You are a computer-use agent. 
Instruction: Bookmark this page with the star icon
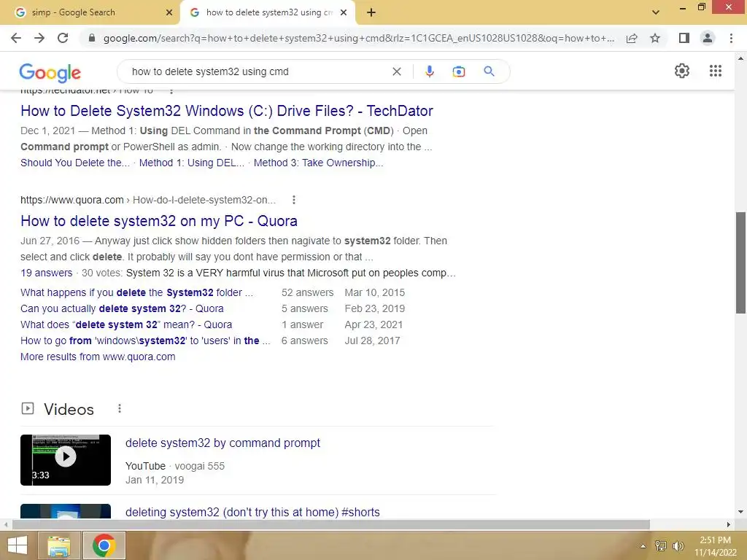point(655,38)
